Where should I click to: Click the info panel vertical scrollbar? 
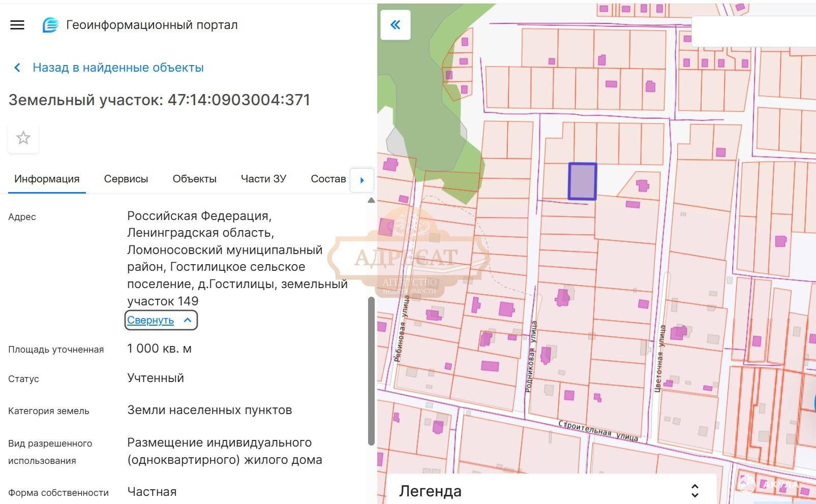point(371,371)
